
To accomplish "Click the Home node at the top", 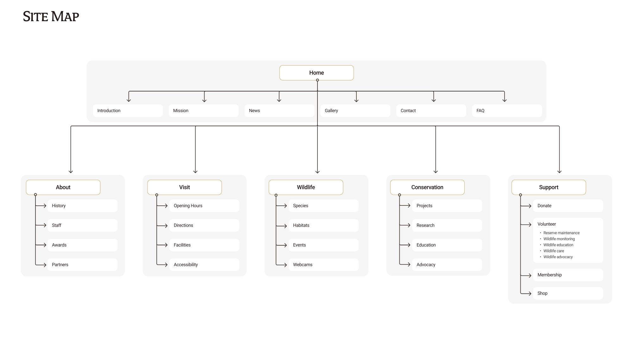I will [316, 72].
